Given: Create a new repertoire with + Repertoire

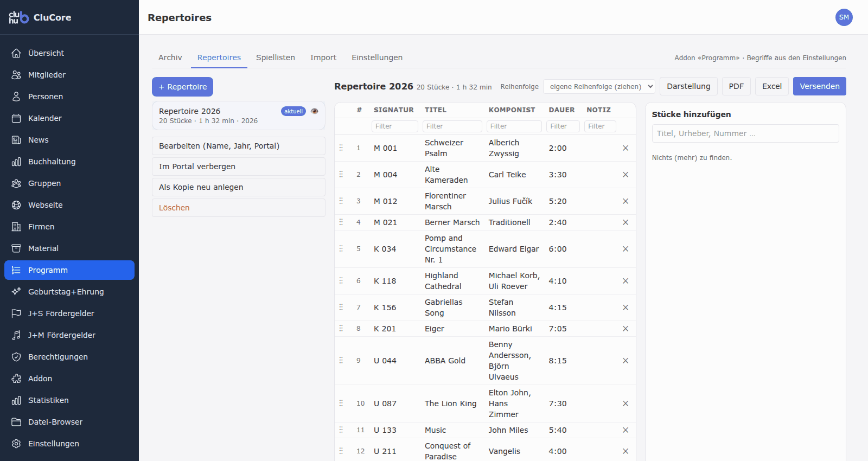Looking at the screenshot, I should pyautogui.click(x=182, y=87).
